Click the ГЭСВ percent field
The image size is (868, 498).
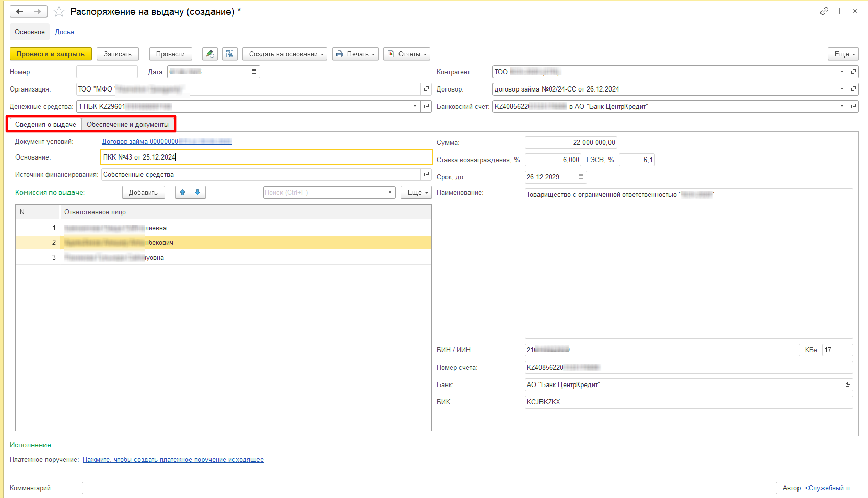click(x=637, y=160)
